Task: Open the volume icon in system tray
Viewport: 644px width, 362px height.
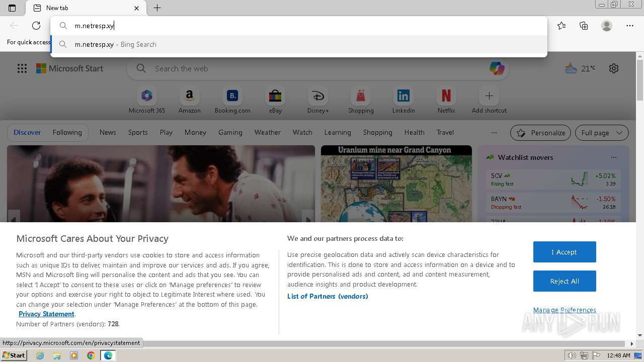Action: [x=572, y=355]
